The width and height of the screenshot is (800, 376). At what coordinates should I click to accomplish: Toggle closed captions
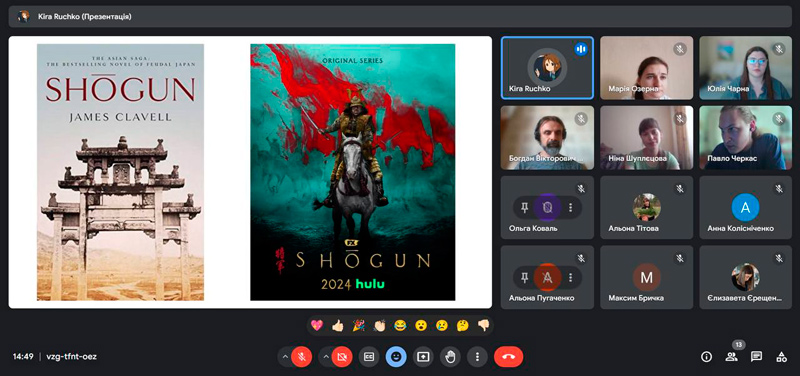[x=369, y=357]
